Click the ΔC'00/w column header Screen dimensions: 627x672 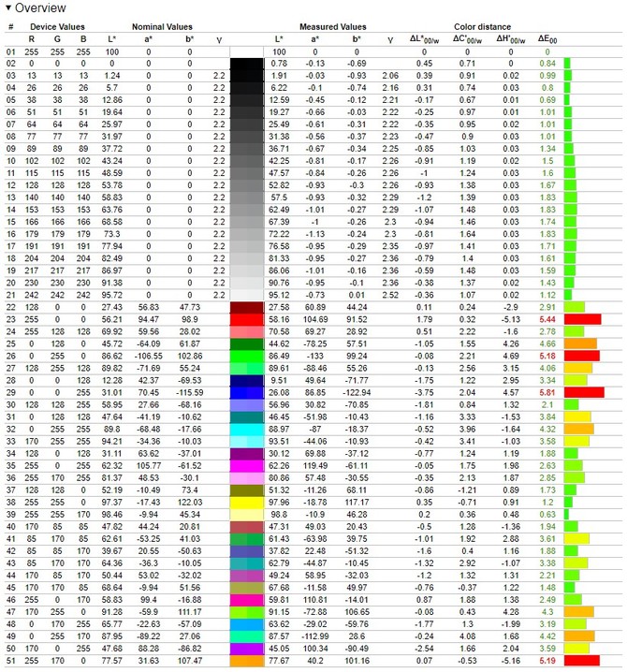[x=467, y=39]
